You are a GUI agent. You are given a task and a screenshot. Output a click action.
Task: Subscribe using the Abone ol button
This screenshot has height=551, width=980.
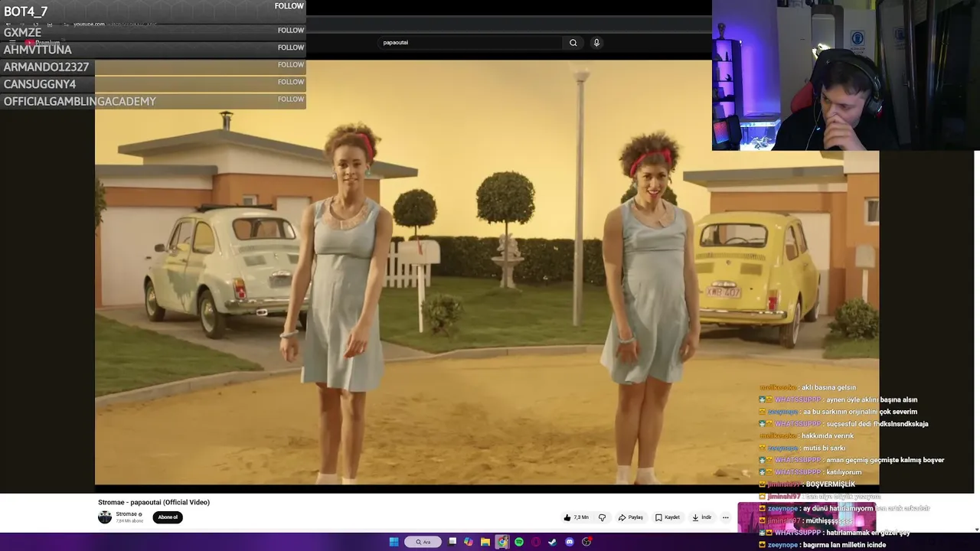(168, 517)
